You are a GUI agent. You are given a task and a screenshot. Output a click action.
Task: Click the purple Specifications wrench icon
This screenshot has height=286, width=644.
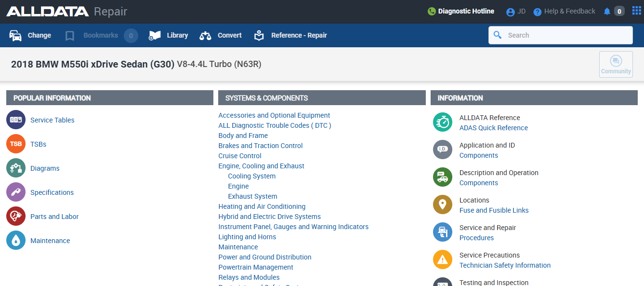tap(16, 192)
